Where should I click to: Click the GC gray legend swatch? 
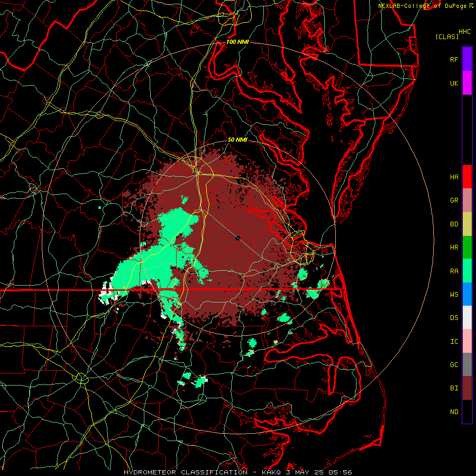point(467,364)
